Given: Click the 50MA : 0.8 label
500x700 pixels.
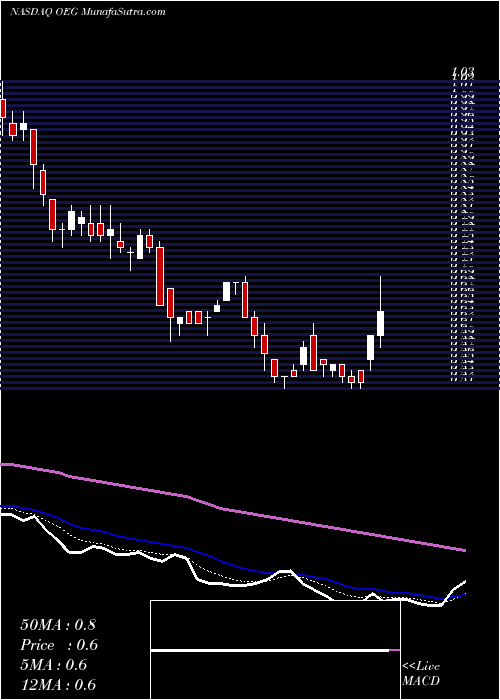Looking at the screenshot, I should click(58, 625).
